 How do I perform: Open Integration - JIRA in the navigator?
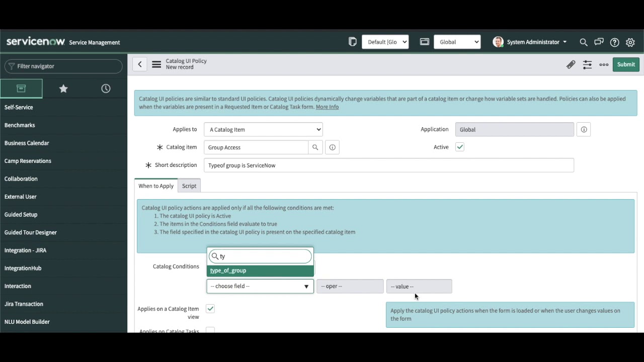25,250
